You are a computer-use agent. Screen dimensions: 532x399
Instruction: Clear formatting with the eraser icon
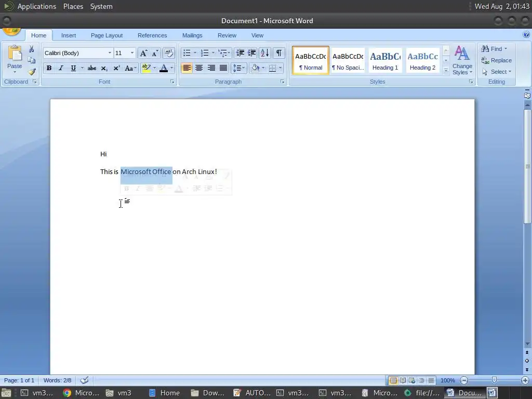click(x=169, y=53)
